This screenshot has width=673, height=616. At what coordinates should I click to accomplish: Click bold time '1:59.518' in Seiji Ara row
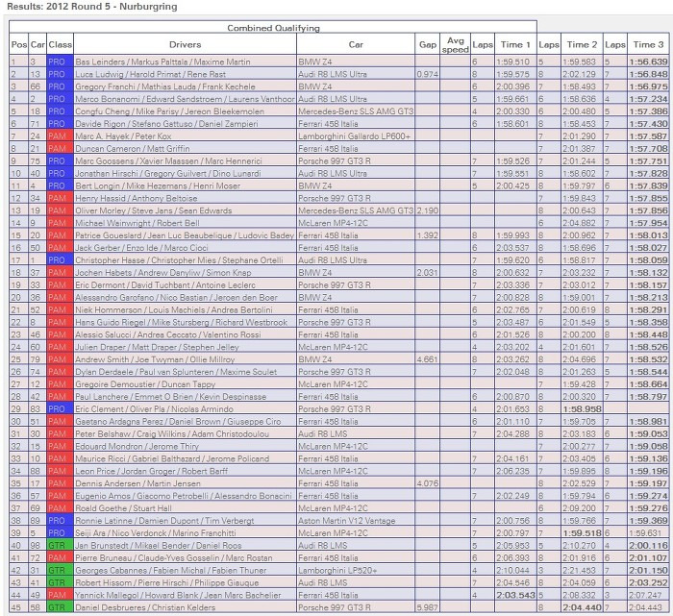[x=582, y=533]
